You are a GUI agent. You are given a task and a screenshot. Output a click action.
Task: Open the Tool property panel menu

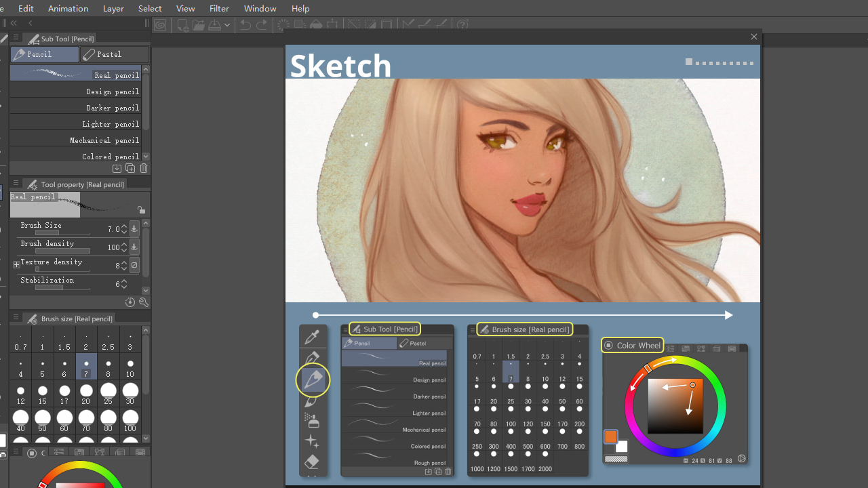[x=15, y=183]
